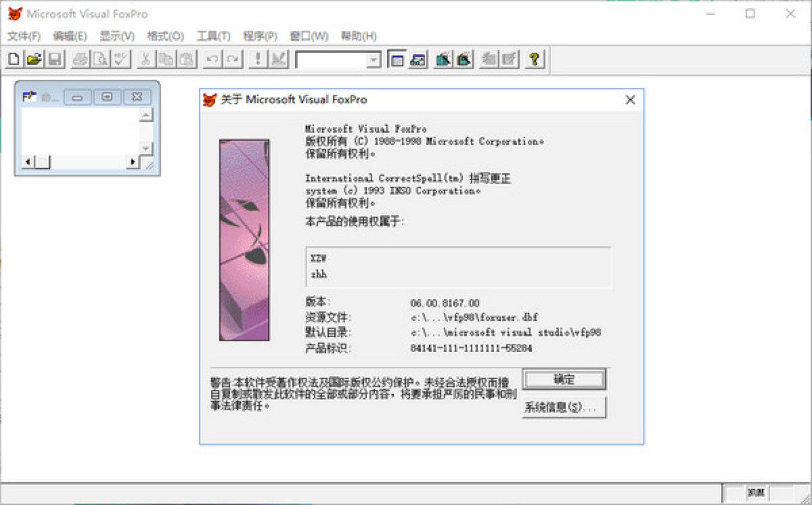Click the product logo image in the About dialog

(244, 238)
